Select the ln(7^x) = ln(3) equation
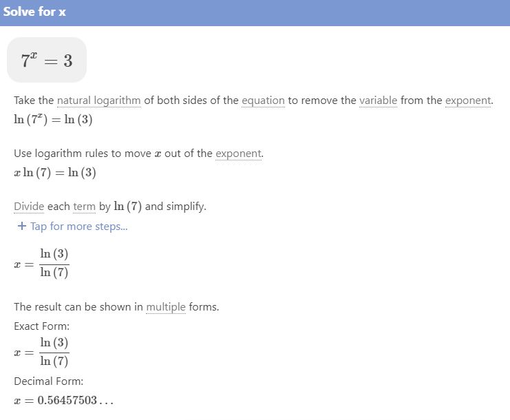This screenshot has height=420, width=510. pos(54,119)
